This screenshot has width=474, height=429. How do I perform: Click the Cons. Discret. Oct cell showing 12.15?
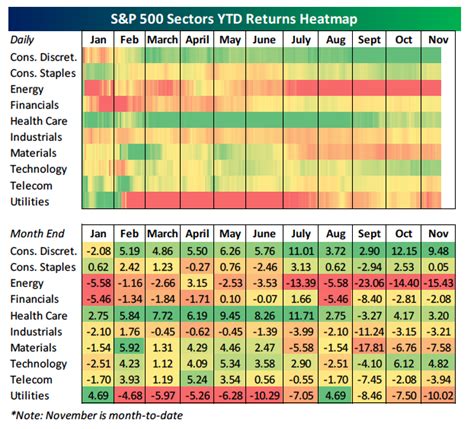(404, 251)
